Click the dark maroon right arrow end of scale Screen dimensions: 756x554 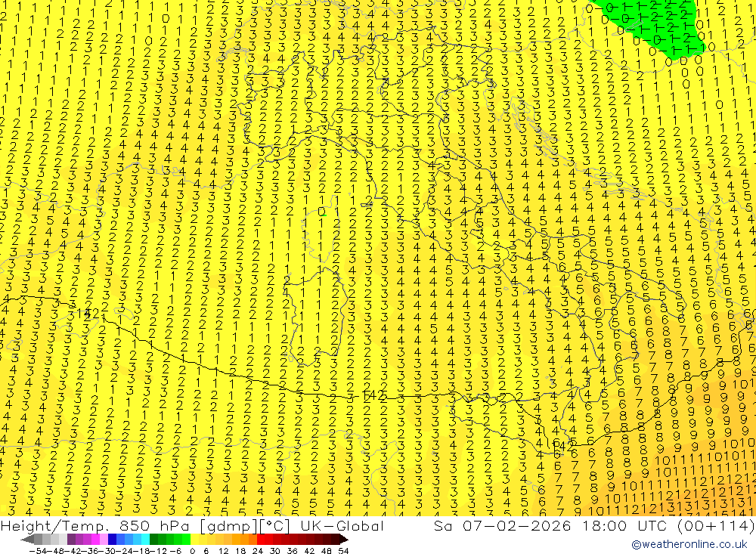[343, 539]
